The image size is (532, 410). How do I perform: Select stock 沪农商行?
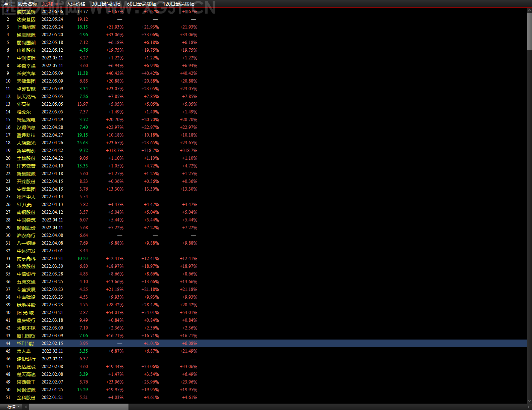[x=26, y=236]
